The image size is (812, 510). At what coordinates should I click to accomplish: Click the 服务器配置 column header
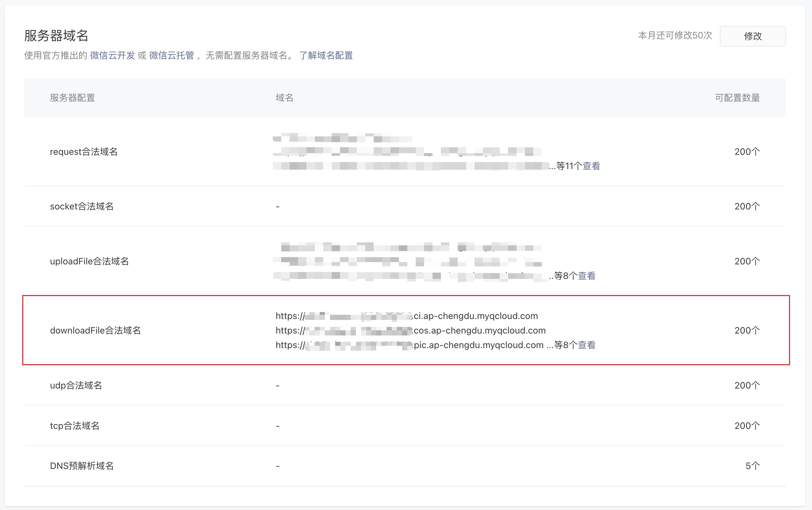(72, 98)
